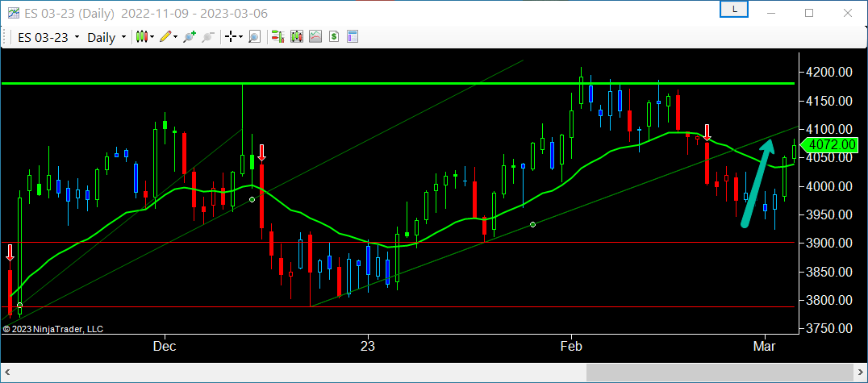Click the trendline anchor circle in December
Screen dimensions: 868x383
[252, 199]
